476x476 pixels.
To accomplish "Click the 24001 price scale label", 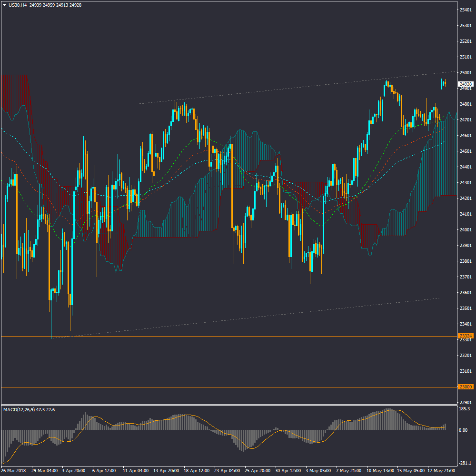I will click(465, 230).
